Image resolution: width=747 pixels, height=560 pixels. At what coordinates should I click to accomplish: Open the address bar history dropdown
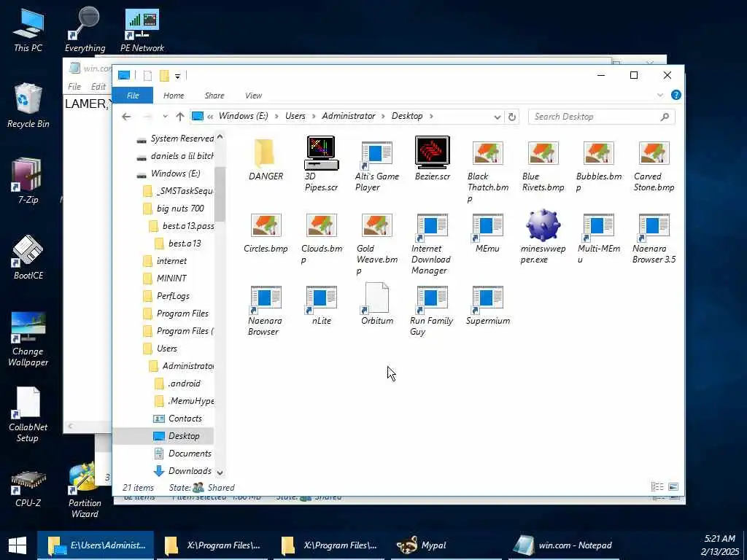(x=497, y=117)
